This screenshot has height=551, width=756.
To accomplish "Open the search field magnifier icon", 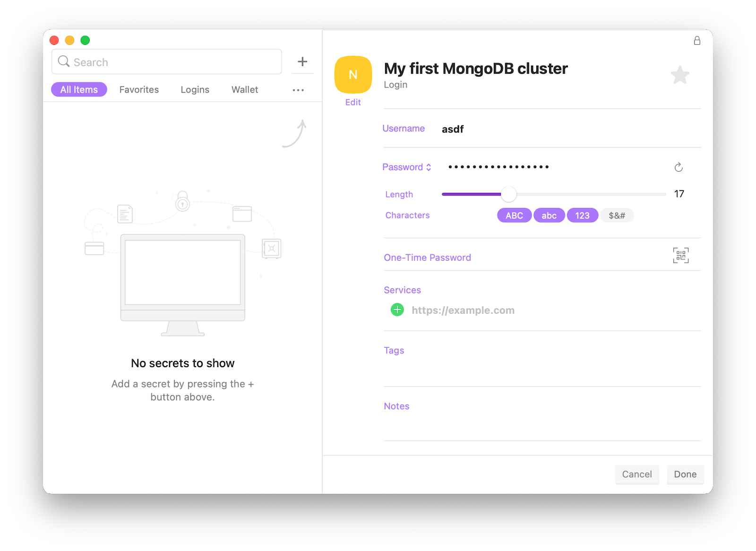I will 64,61.
